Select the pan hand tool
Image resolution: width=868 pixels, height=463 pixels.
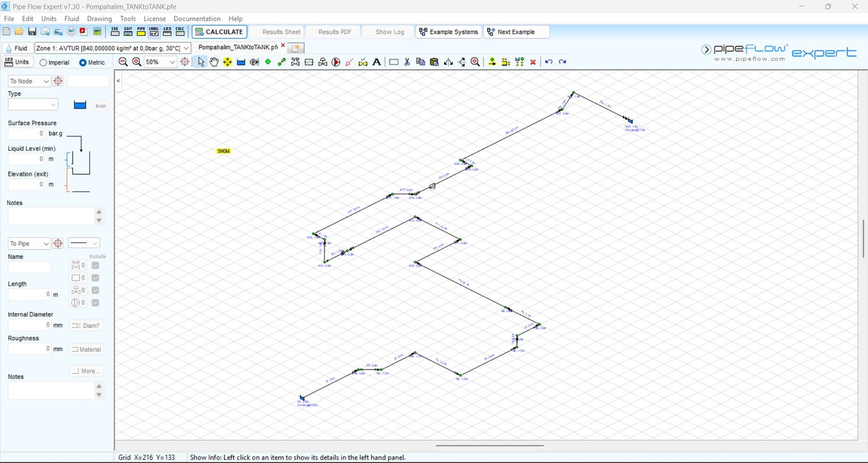(214, 62)
